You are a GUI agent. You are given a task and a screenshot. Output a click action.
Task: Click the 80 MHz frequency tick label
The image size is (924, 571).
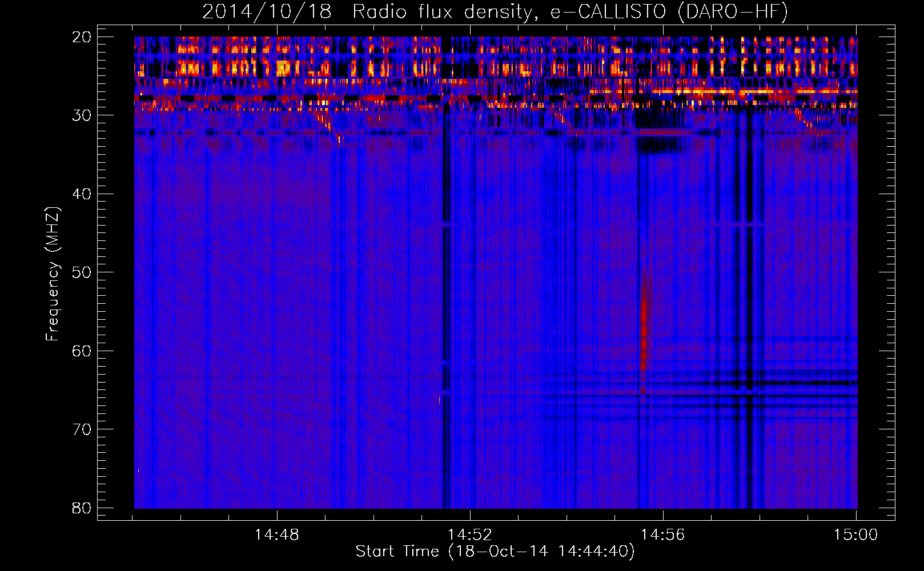[82, 508]
